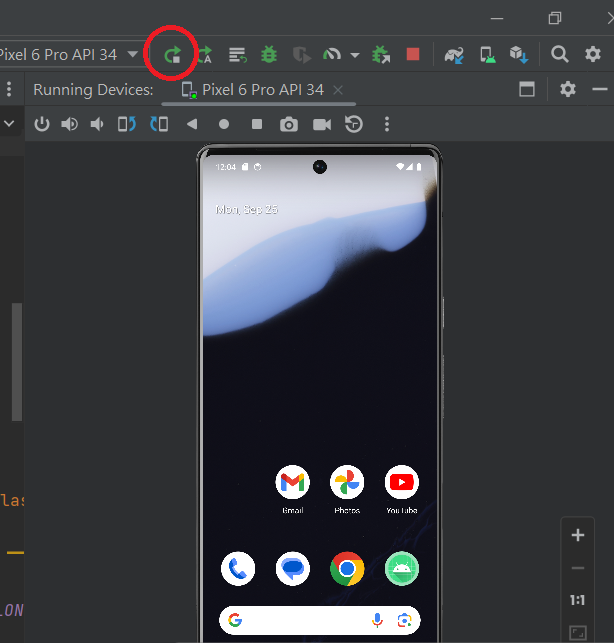Viewport: 614px width, 643px height.
Task: Close the Pixel 6 Pro API 34 tab
Action: click(x=338, y=90)
